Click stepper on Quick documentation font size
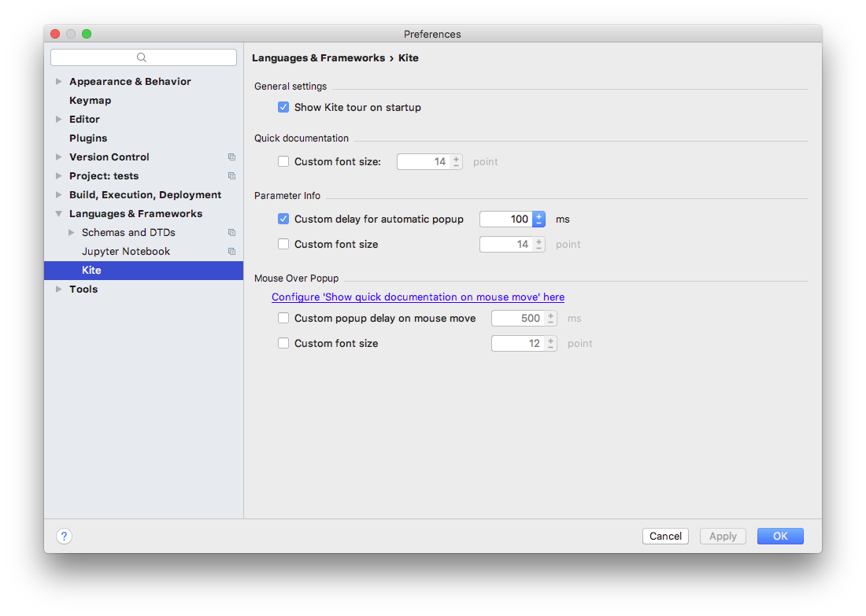 pos(456,162)
